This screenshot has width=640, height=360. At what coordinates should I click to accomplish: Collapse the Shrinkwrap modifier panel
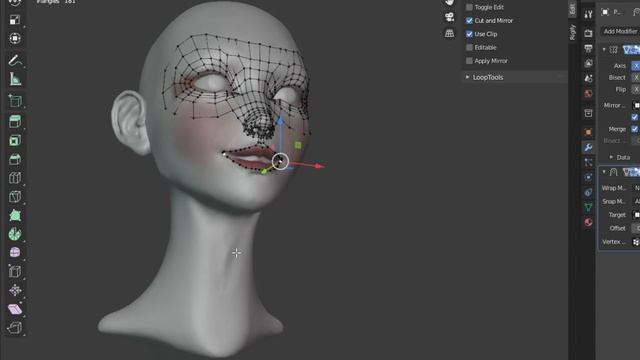(x=604, y=172)
